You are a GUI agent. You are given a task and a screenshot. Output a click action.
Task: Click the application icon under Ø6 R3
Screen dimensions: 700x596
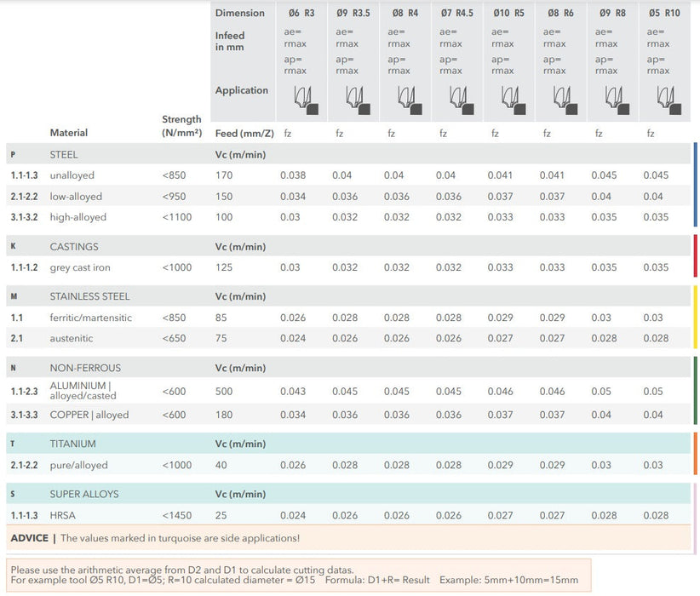[302, 99]
